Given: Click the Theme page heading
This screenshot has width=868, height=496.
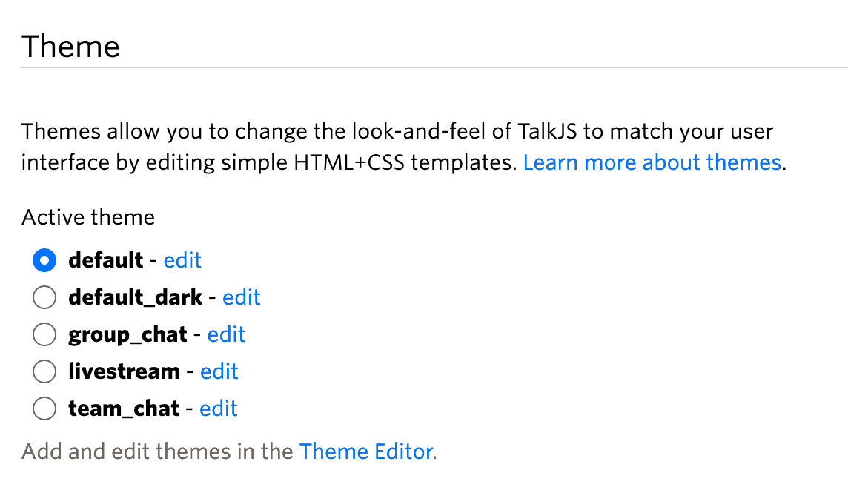Looking at the screenshot, I should point(70,46).
